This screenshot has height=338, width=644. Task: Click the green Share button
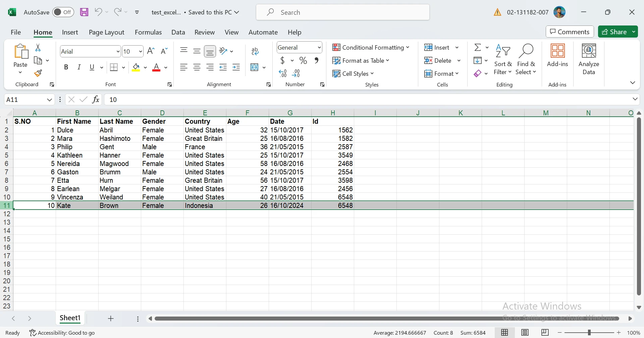(x=614, y=32)
